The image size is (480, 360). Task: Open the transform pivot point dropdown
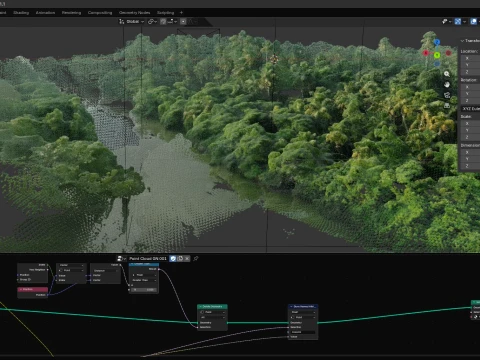click(152, 21)
